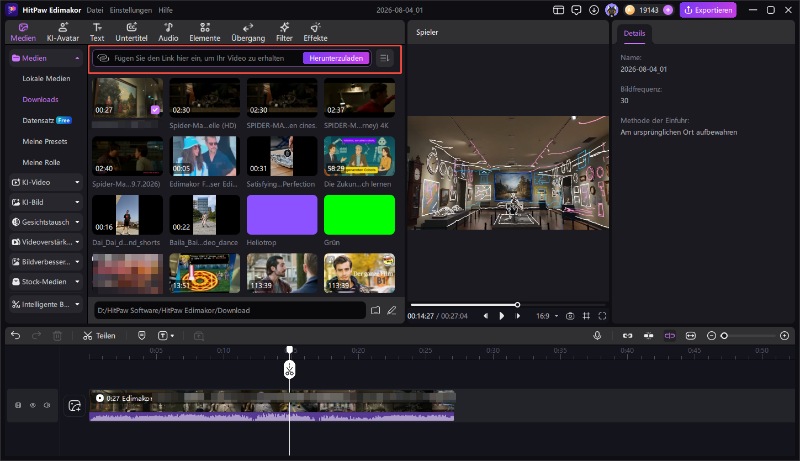Select the Edimakor 00:05 thumbnail
Image resolution: width=800 pixels, height=461 pixels.
(x=205, y=156)
